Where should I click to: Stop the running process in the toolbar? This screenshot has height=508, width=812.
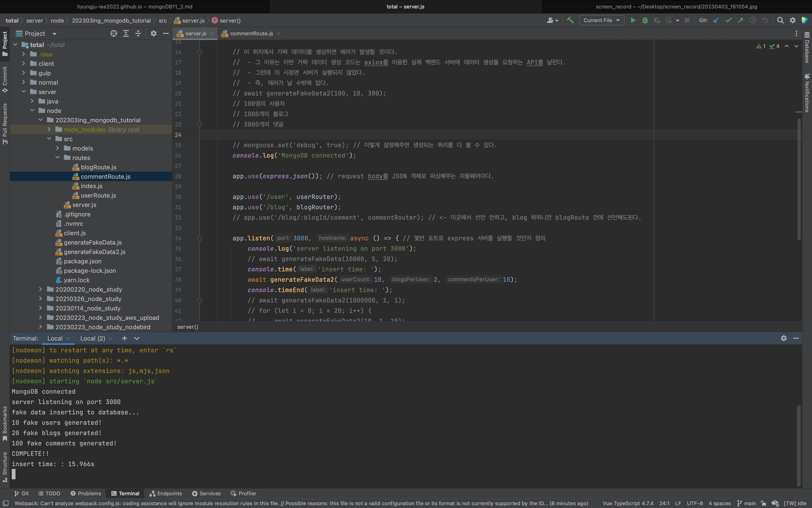[x=687, y=20]
